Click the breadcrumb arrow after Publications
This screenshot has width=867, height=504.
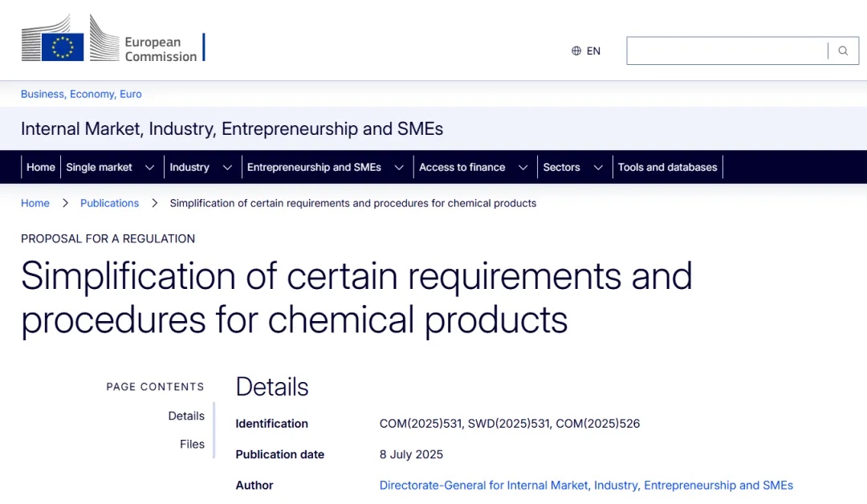(155, 203)
